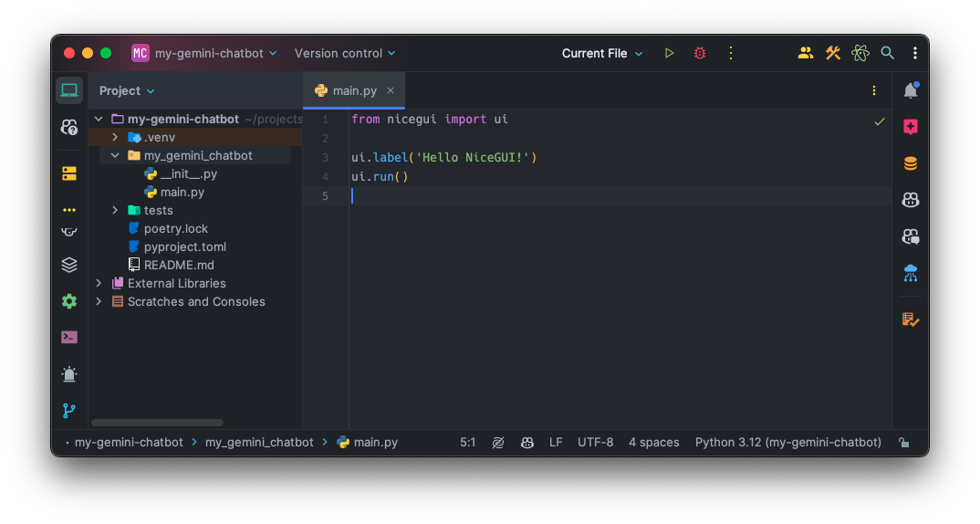Image resolution: width=980 pixels, height=524 pixels.
Task: Open the Version control menu
Action: point(345,54)
